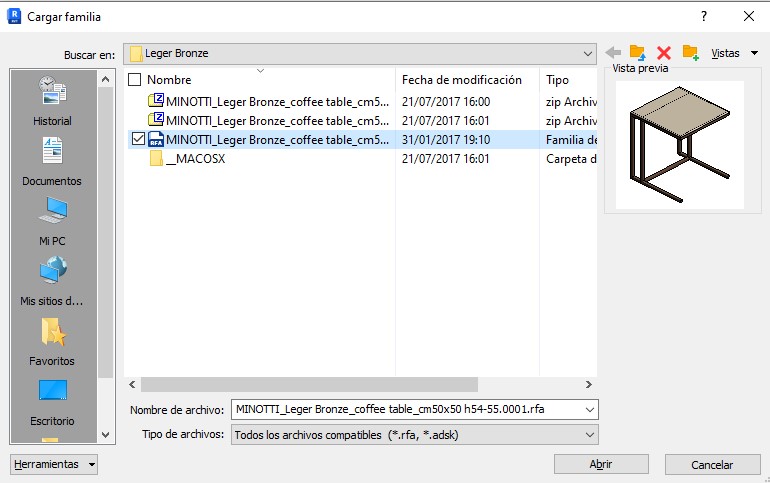Click the help question mark icon
Image resolution: width=770 pixels, height=483 pixels.
[704, 17]
